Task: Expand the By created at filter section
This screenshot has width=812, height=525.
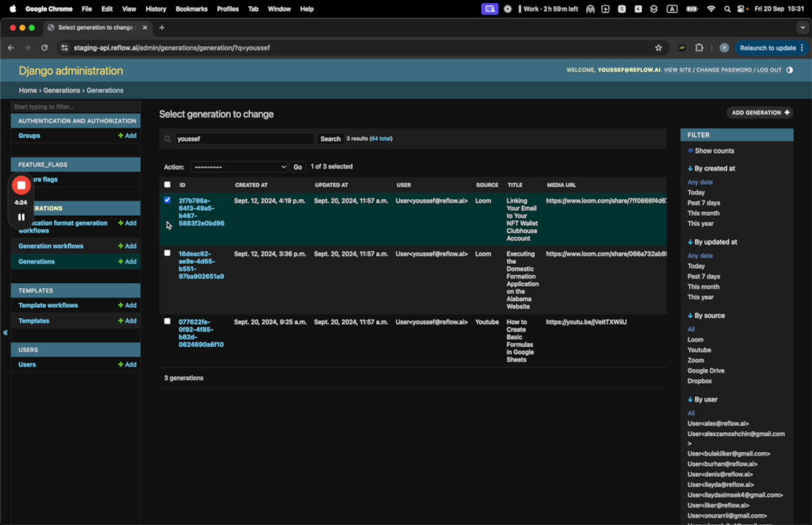Action: point(711,168)
